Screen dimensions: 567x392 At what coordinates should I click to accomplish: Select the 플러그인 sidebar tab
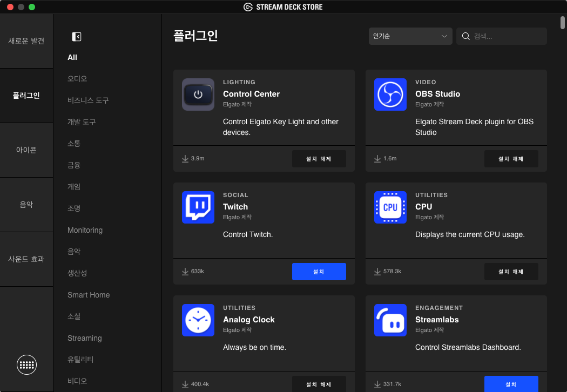tap(26, 96)
